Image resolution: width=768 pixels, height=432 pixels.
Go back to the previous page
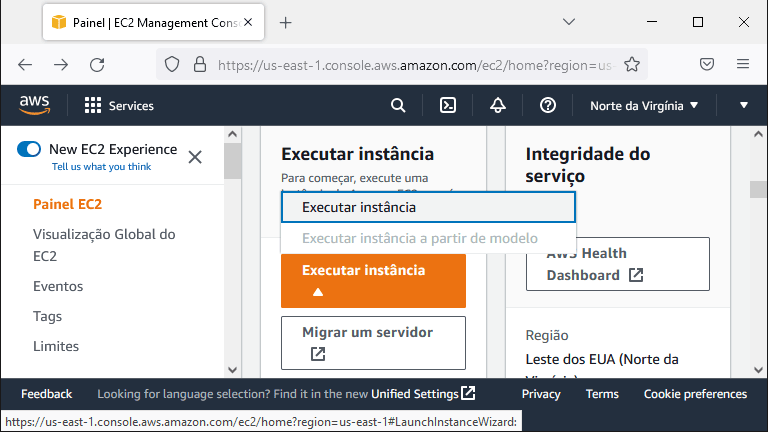pos(25,65)
